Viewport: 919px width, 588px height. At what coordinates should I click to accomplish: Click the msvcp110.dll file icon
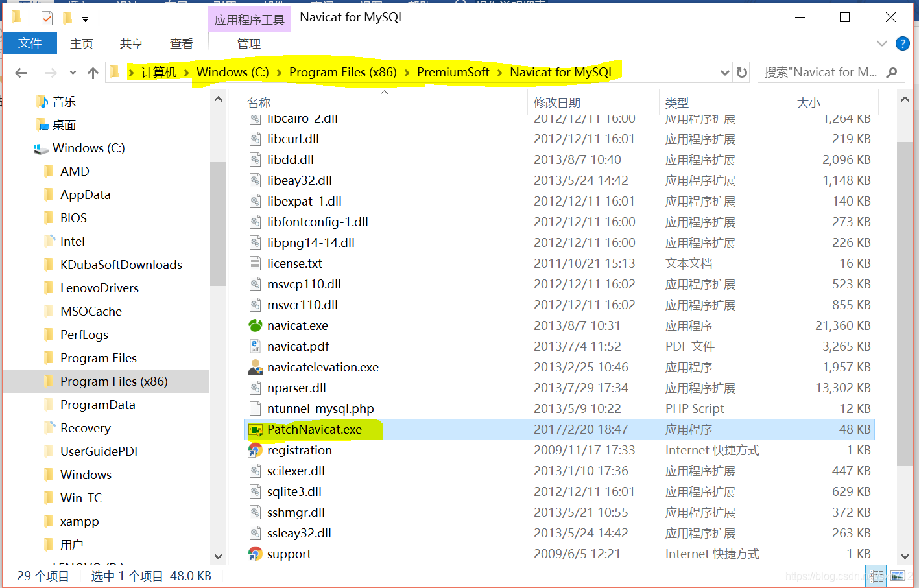point(256,284)
